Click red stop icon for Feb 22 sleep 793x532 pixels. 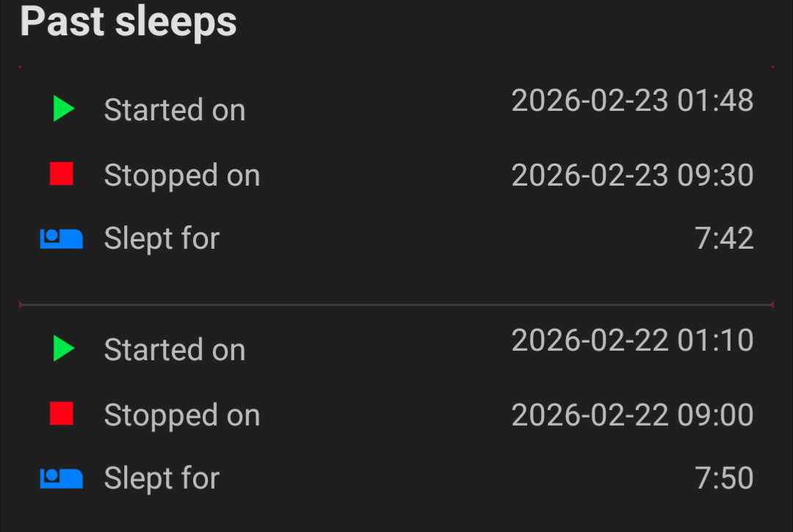[x=62, y=414]
